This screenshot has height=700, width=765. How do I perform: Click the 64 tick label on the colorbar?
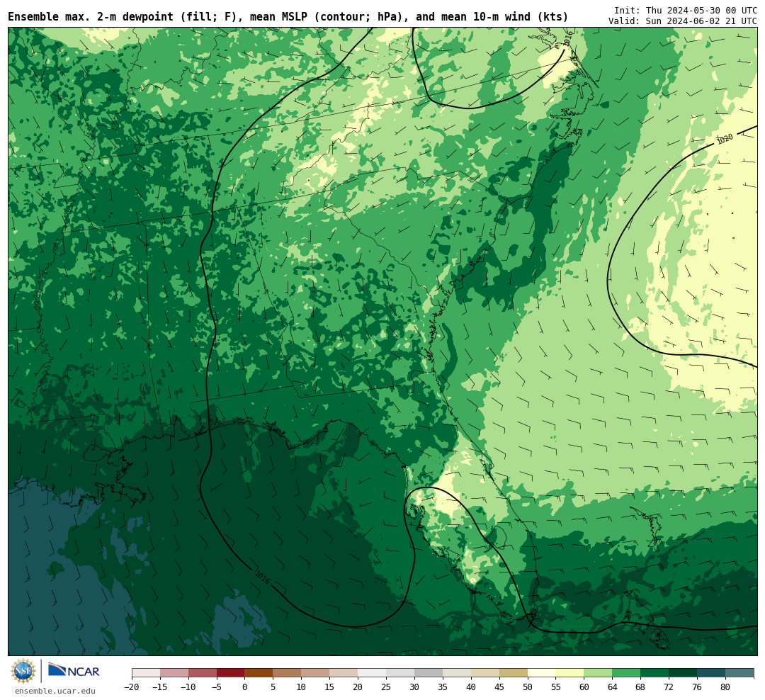(x=613, y=687)
